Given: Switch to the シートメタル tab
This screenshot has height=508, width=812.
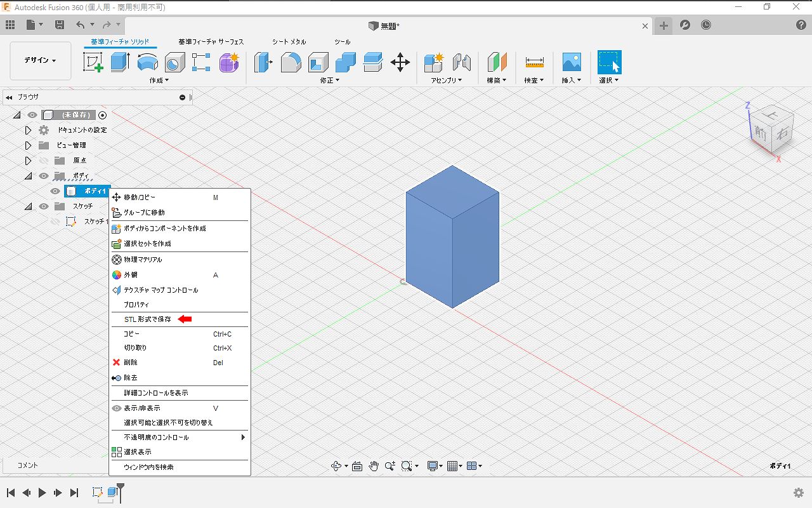Looking at the screenshot, I should pyautogui.click(x=289, y=41).
